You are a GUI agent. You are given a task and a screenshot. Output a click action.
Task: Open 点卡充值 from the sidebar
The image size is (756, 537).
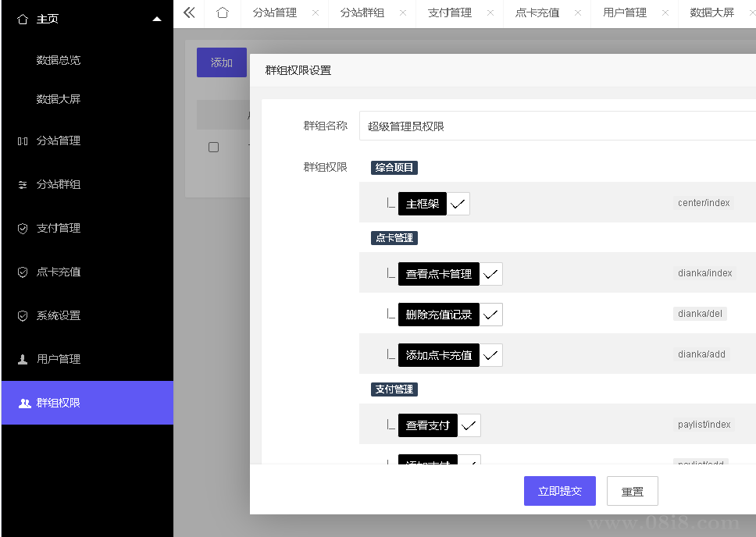click(59, 272)
